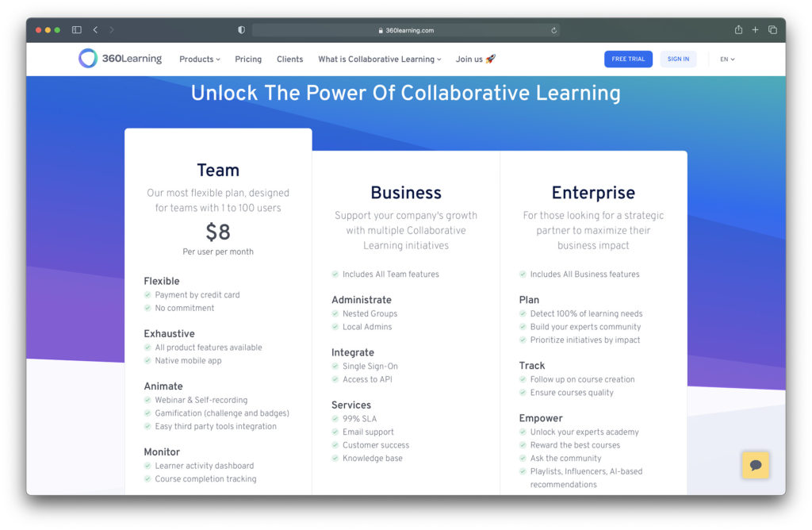Click check icon beside Includes All Business features

tap(523, 274)
